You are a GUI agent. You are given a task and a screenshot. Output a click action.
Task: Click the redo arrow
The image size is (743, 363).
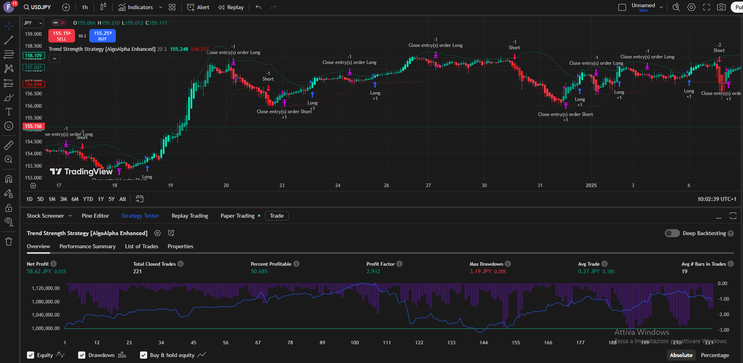tap(273, 7)
